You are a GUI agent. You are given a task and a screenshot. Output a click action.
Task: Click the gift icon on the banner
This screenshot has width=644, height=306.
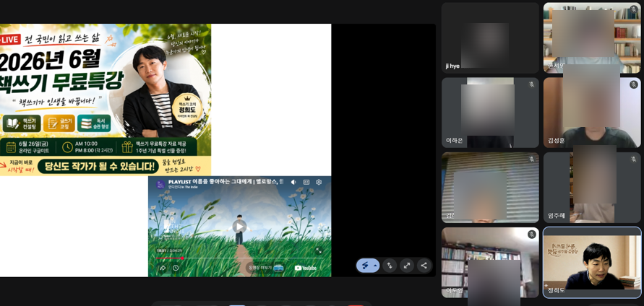pyautogui.click(x=127, y=147)
